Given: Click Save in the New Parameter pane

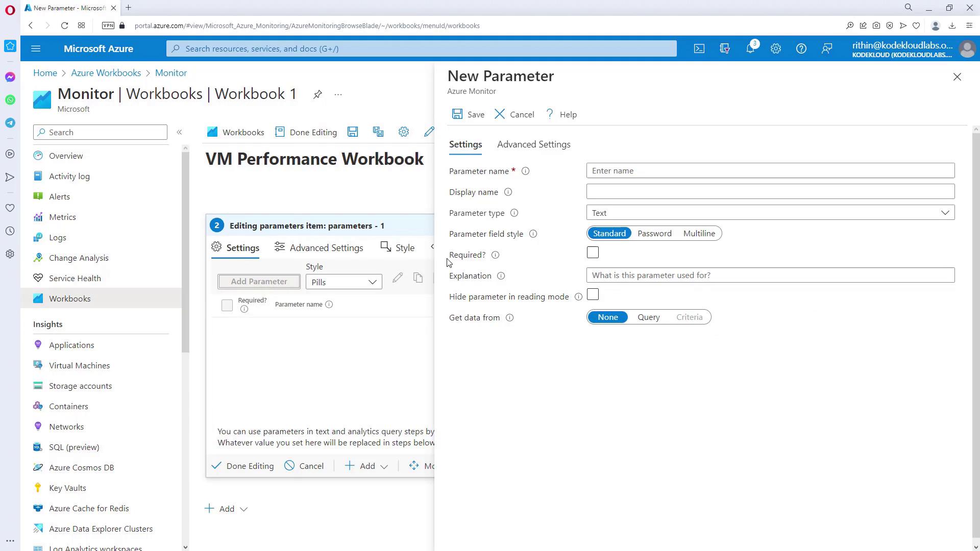Looking at the screenshot, I should coord(468,114).
